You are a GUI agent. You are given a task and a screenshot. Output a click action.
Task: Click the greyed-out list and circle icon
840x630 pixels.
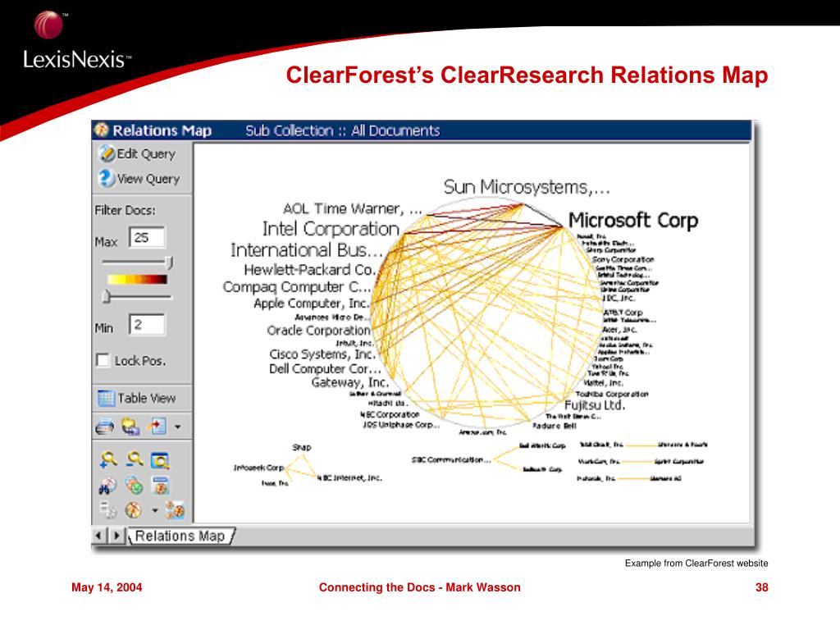[x=107, y=509]
